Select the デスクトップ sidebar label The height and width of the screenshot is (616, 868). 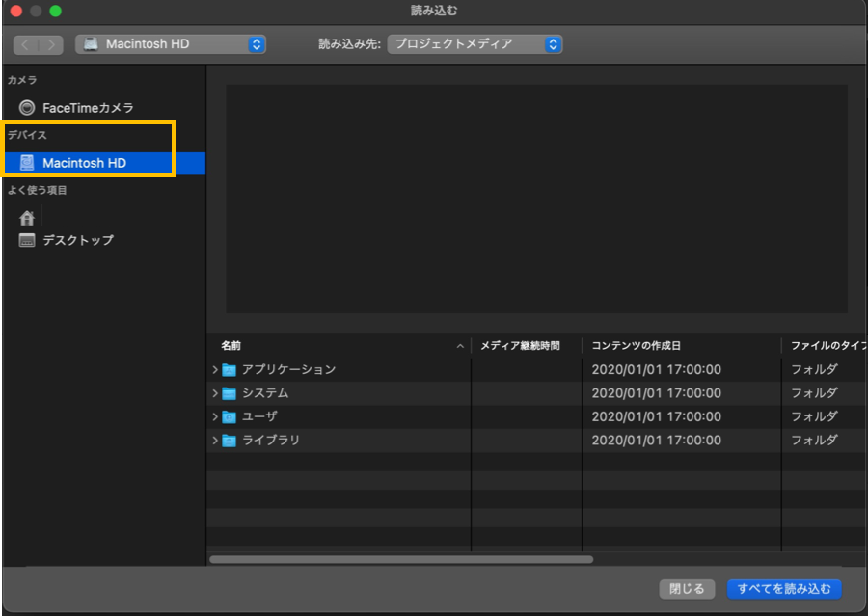(78, 240)
